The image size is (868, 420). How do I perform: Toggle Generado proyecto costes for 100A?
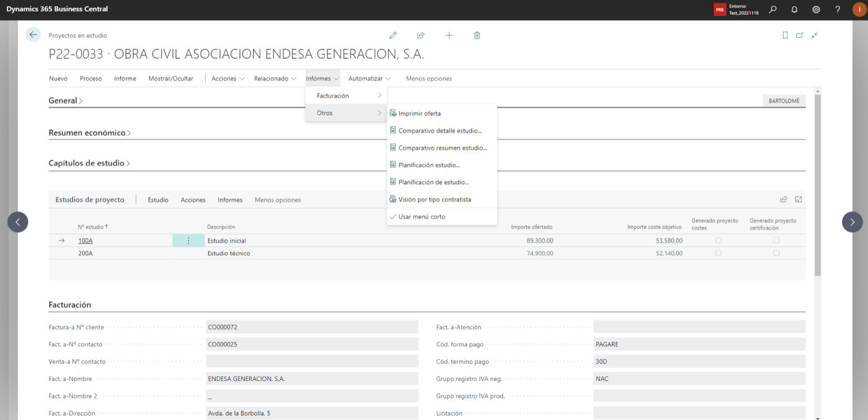[x=718, y=240]
